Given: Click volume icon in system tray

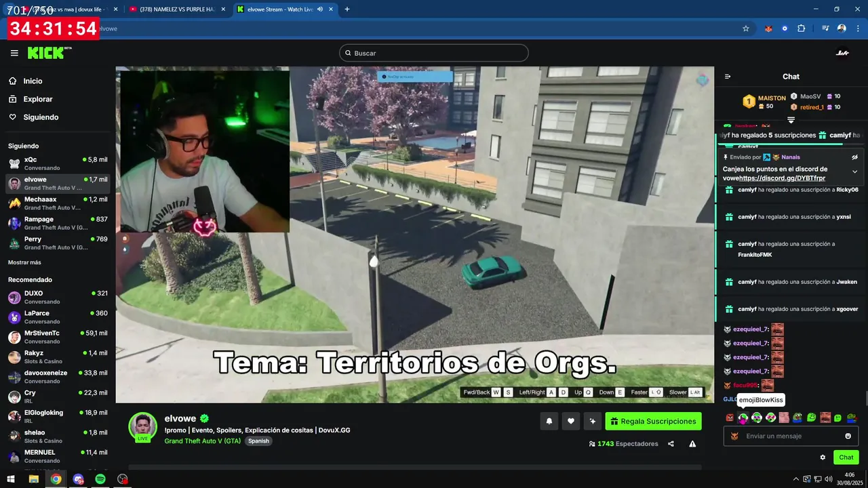Looking at the screenshot, I should coord(829,479).
